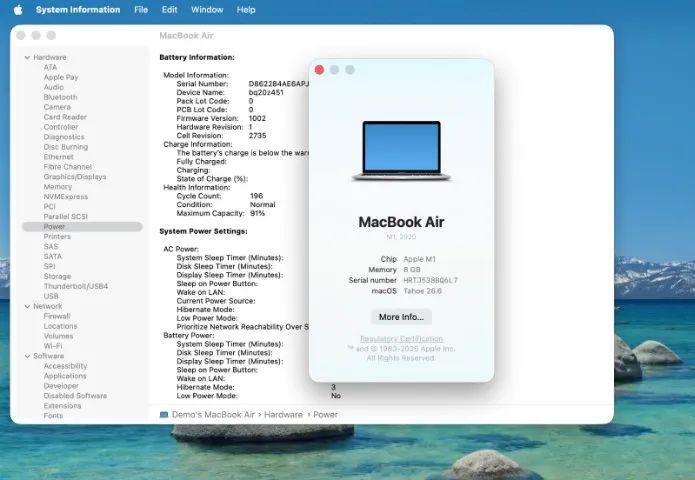Select Parallel SCSI in the sidebar

coord(66,217)
